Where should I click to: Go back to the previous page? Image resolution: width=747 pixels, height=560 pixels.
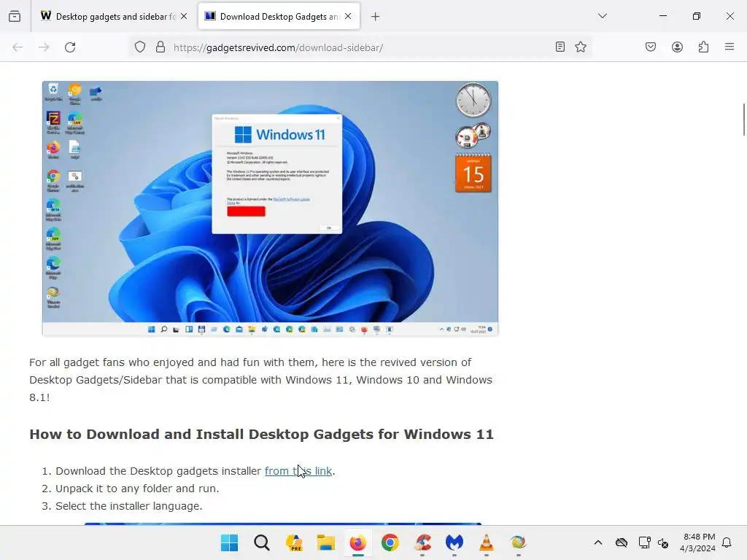coord(18,47)
